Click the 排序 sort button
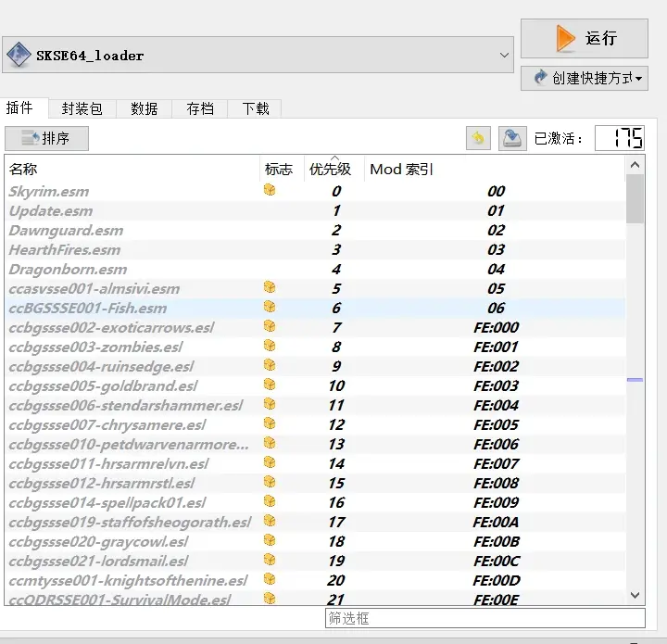The width and height of the screenshot is (667, 644). pyautogui.click(x=46, y=138)
